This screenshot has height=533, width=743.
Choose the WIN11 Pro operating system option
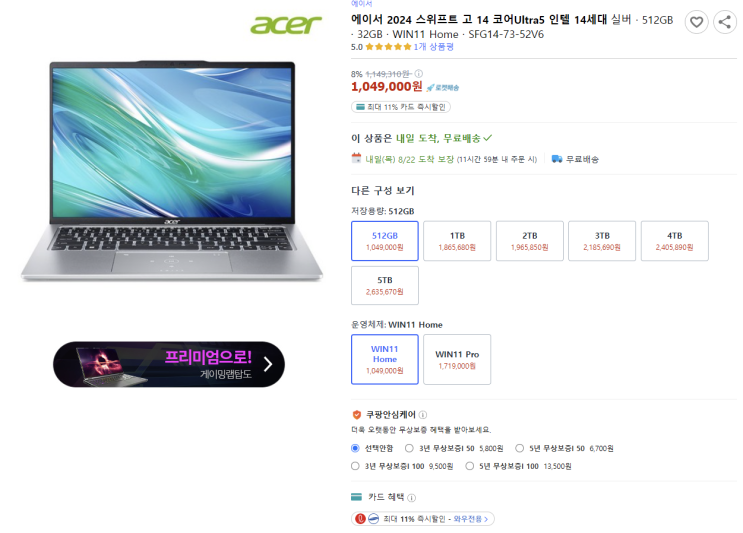[457, 360]
